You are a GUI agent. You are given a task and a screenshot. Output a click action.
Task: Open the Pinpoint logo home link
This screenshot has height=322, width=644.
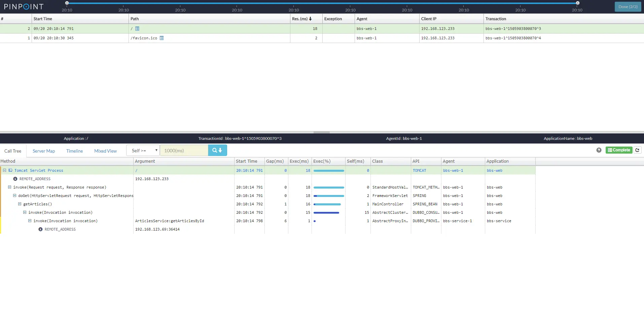tap(24, 7)
